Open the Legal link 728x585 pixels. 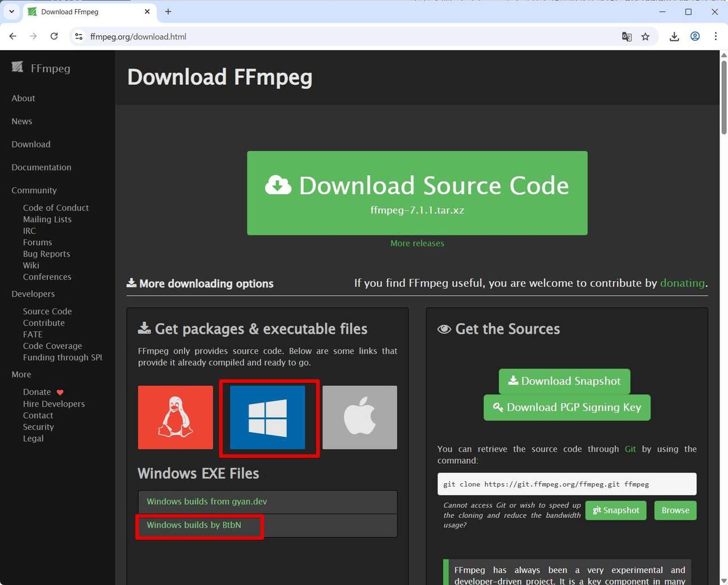pos(33,439)
